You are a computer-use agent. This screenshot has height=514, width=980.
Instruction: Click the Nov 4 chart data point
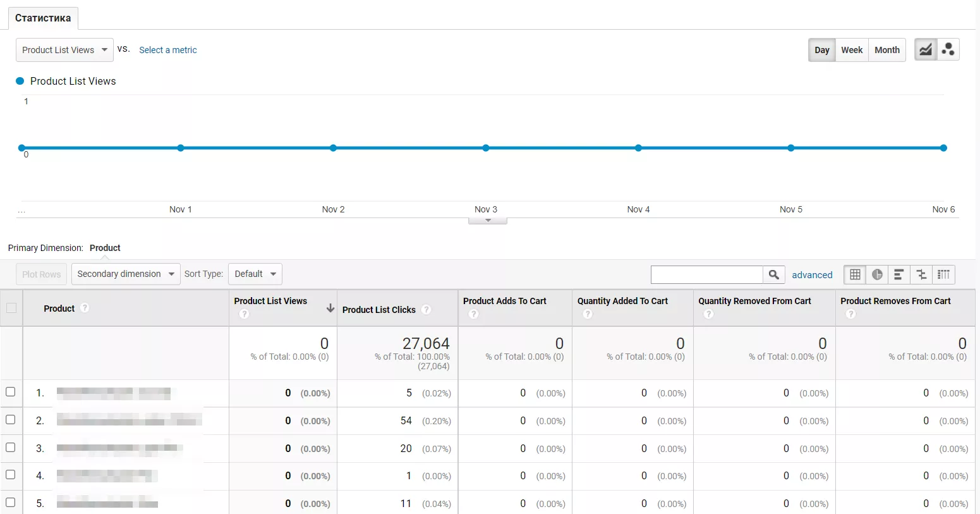[x=639, y=148]
